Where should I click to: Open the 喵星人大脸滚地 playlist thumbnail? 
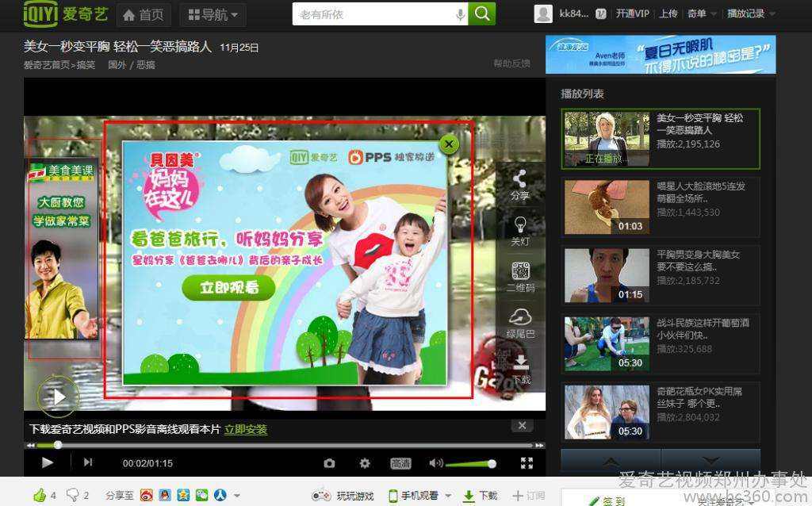tap(607, 207)
